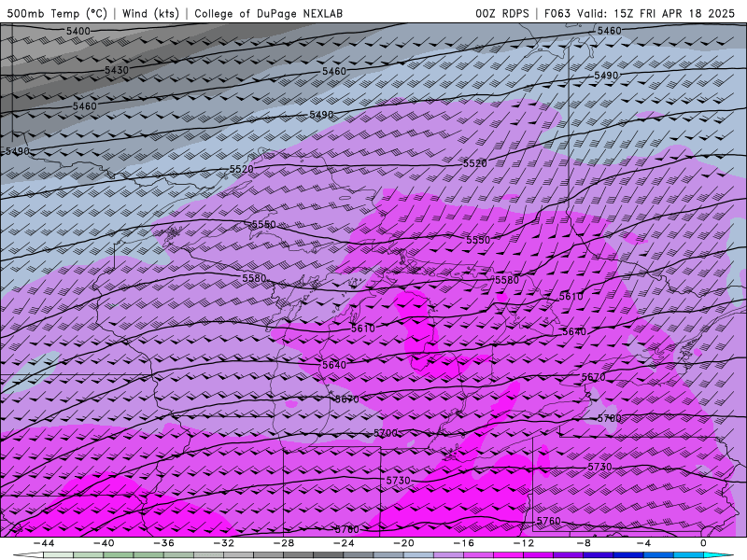This screenshot has width=747, height=560.
Task: Click the -28 color scale label
Action: [284, 543]
